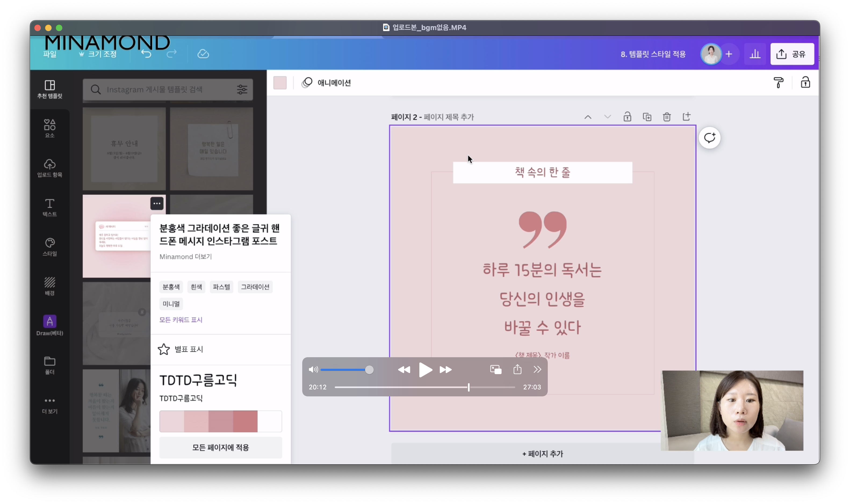This screenshot has height=504, width=850.
Task: Select the Text (텍스트) tool panel
Action: click(x=50, y=207)
